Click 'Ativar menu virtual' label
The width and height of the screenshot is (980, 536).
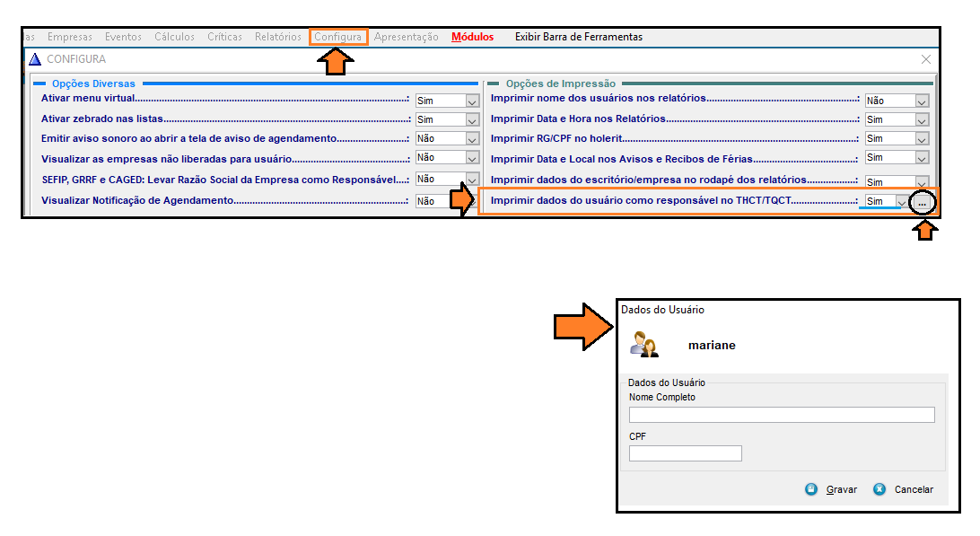[x=88, y=98]
